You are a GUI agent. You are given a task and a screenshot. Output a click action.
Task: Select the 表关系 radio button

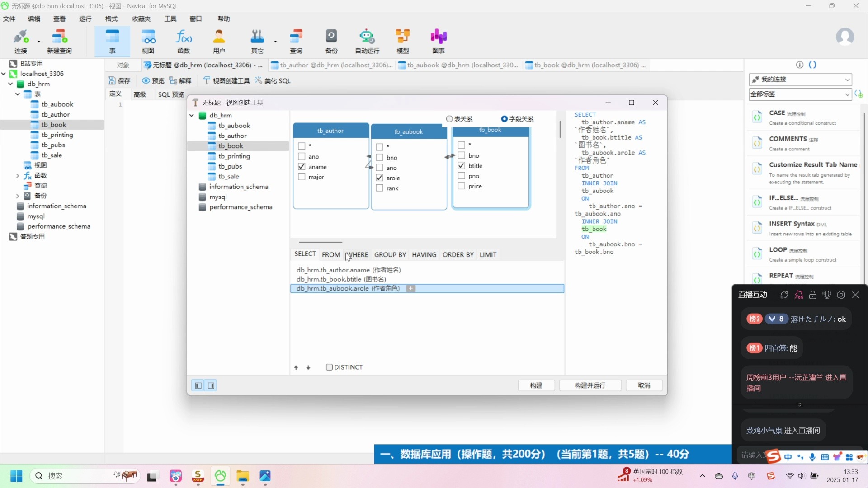[x=449, y=119]
